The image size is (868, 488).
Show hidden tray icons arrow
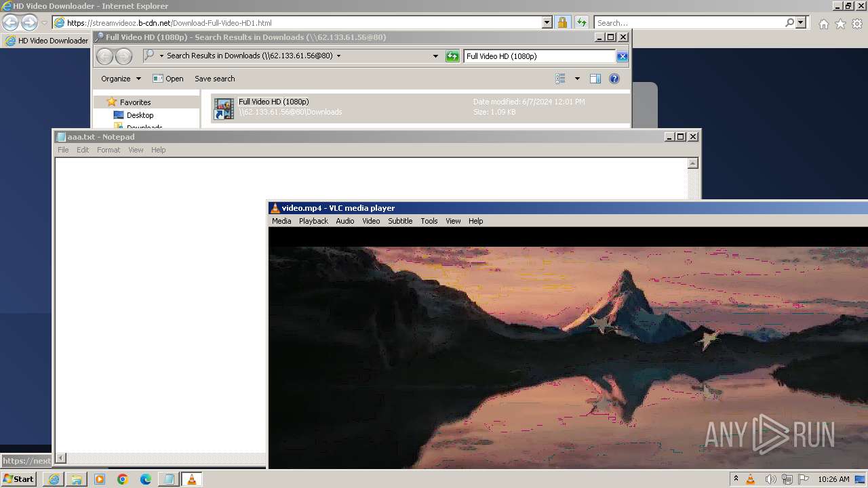click(x=736, y=479)
